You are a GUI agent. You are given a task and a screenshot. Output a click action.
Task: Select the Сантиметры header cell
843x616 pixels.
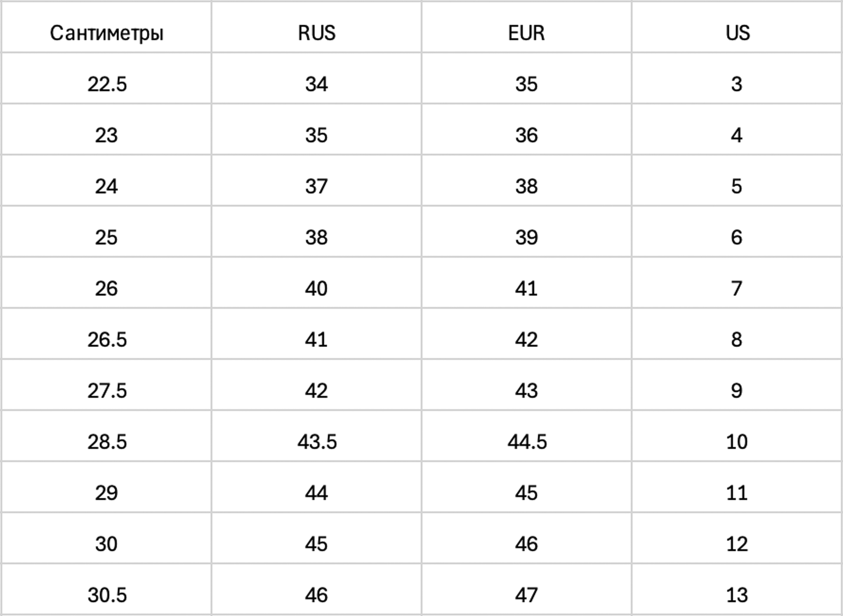(106, 27)
